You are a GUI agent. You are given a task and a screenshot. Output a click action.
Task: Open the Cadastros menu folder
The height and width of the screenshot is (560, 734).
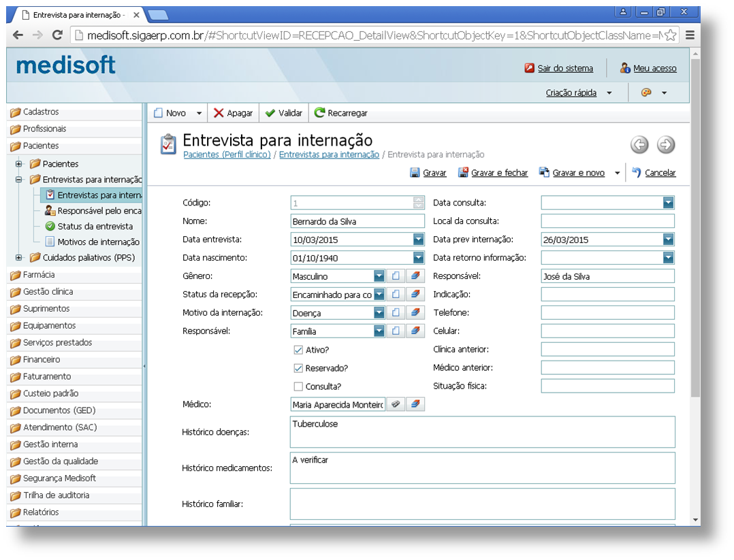tap(74, 112)
